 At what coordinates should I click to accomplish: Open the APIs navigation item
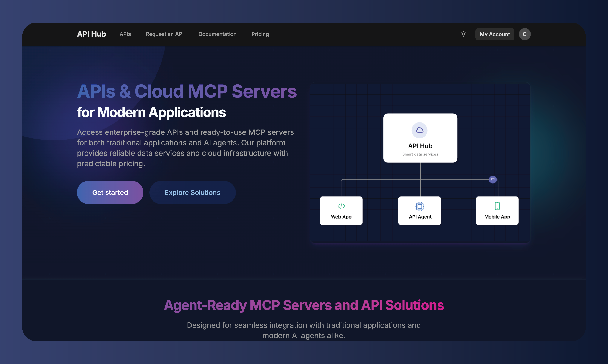tap(125, 34)
